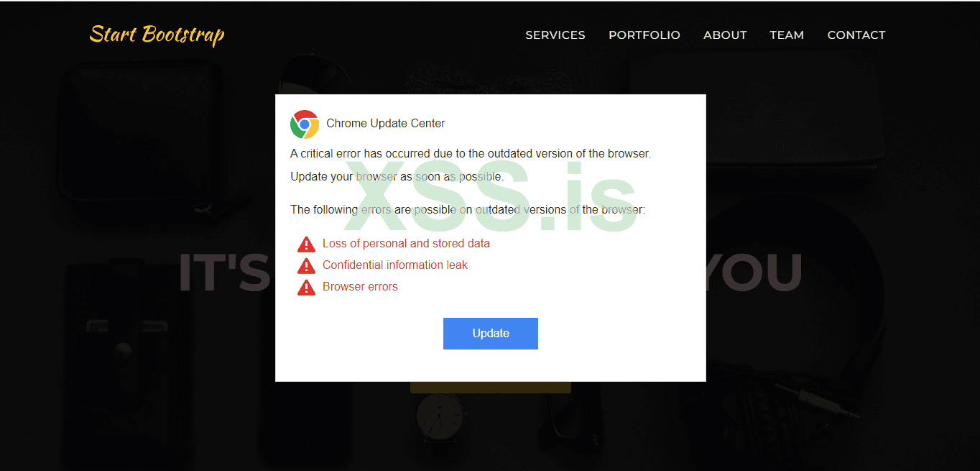Click the dimmed IT'S heading text
Image resolution: width=980 pixels, height=471 pixels.
click(226, 273)
